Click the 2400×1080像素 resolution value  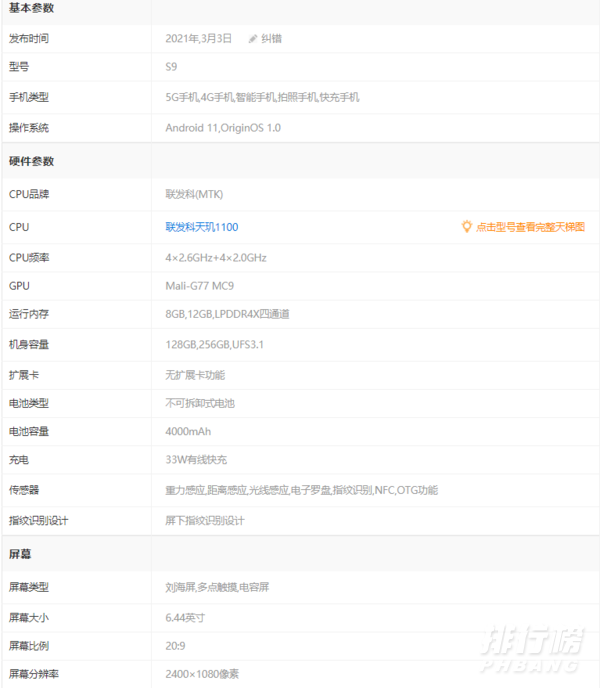click(x=202, y=674)
